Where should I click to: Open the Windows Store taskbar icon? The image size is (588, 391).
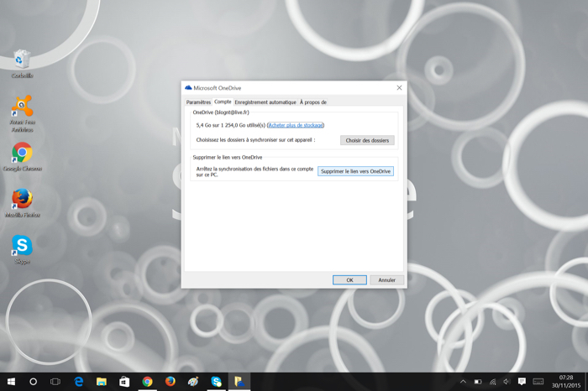[124, 382]
